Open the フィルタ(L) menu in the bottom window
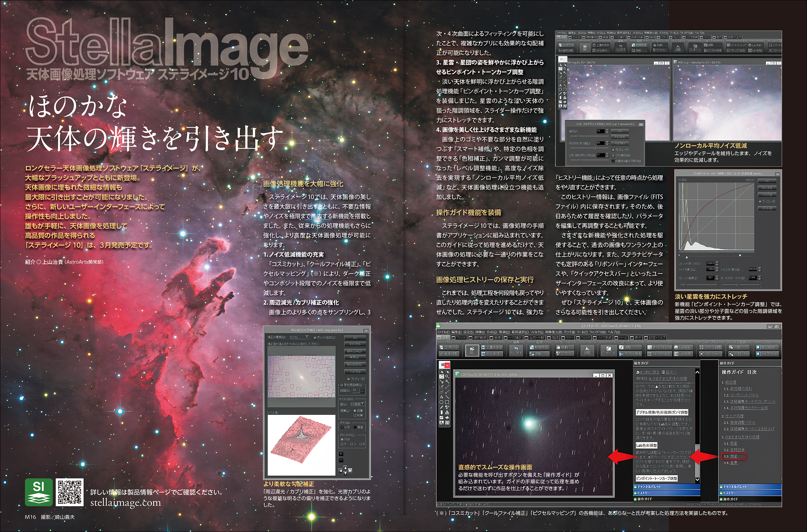Screen dimensions: 807x532 [536, 332]
